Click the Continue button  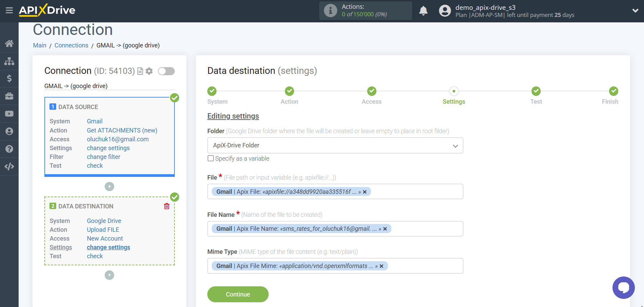pyautogui.click(x=238, y=294)
